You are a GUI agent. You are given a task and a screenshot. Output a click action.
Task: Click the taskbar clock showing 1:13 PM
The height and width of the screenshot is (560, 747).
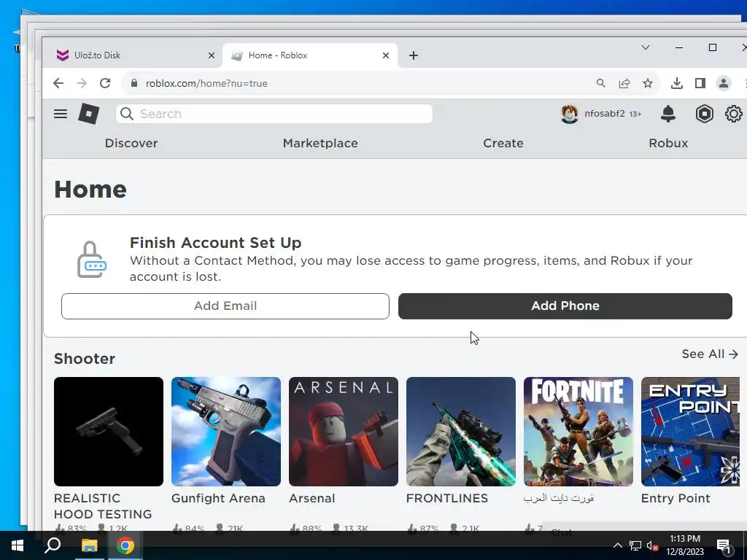(684, 545)
